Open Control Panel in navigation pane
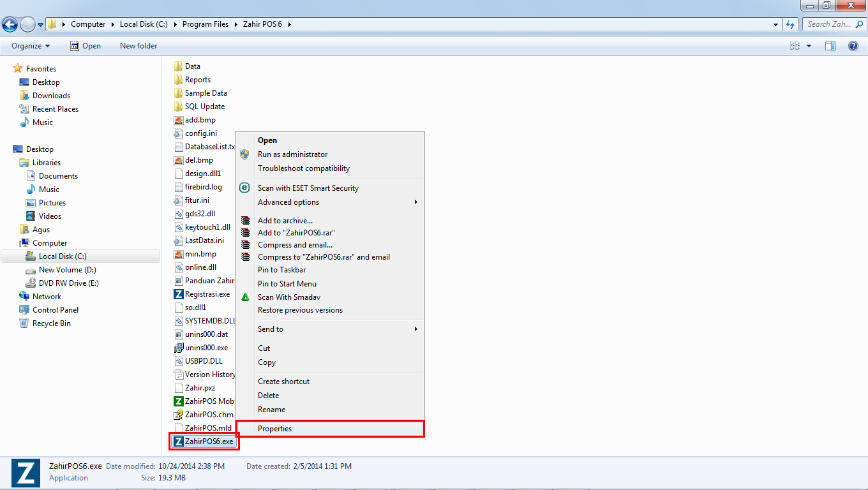This screenshot has width=868, height=490. (49, 310)
